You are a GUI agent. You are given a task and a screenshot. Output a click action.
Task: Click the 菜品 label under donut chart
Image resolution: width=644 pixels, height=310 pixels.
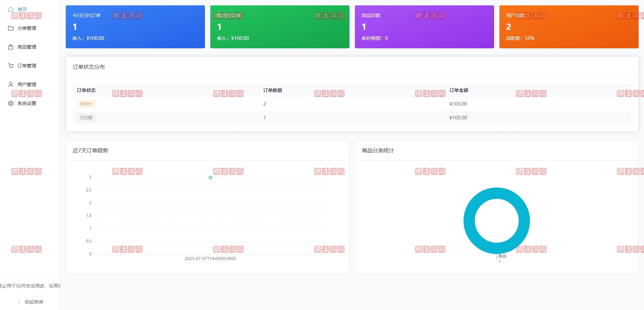click(502, 256)
